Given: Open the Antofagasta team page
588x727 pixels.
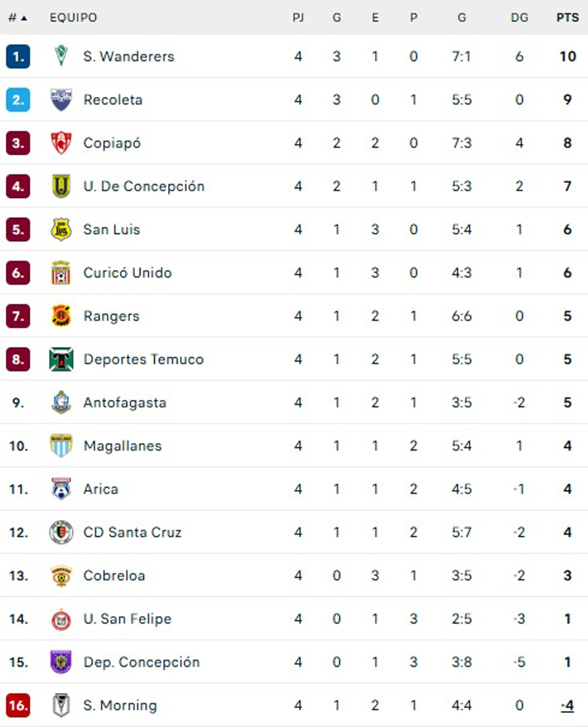Looking at the screenshot, I should pos(125,402).
